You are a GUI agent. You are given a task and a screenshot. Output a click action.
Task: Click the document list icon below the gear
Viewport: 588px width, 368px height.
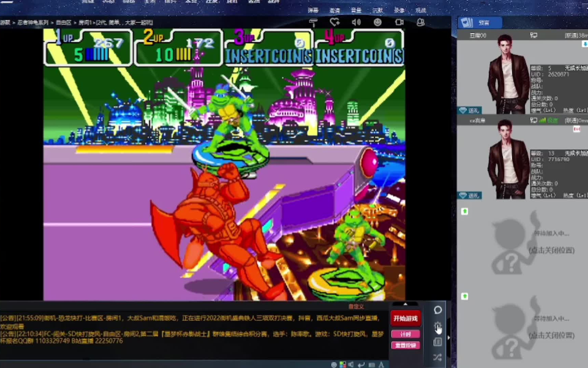tap(438, 342)
